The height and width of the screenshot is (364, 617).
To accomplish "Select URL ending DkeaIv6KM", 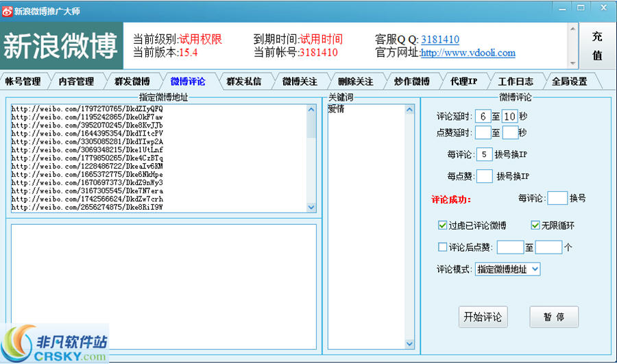I will [x=87, y=166].
